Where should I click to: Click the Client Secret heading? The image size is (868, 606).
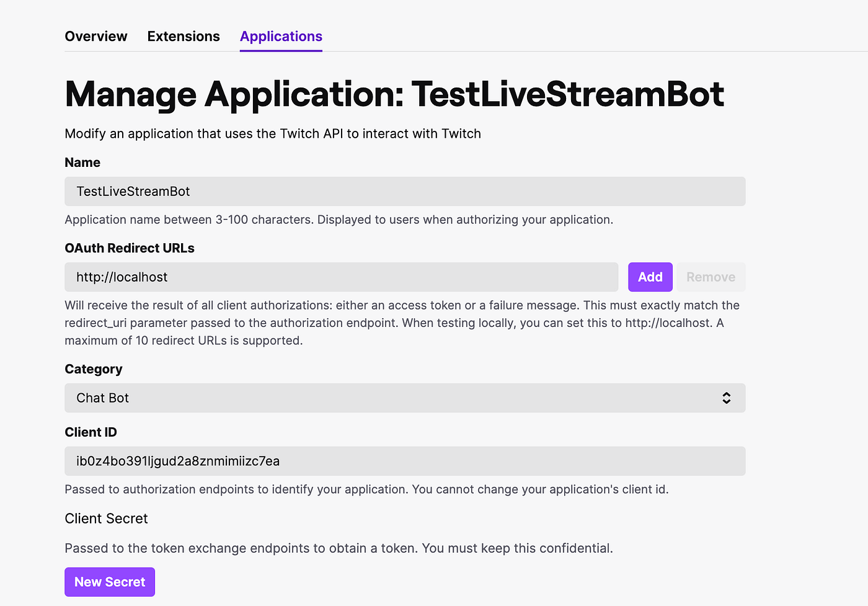106,519
